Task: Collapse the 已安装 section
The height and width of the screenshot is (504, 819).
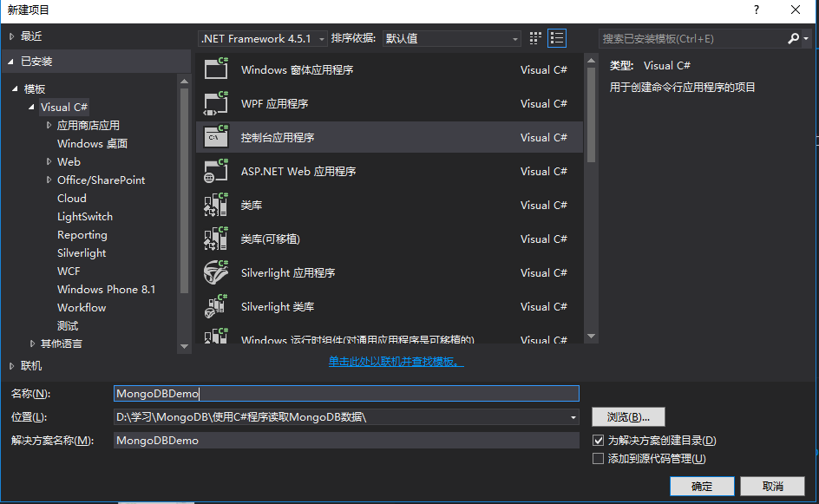Action: click(x=11, y=62)
